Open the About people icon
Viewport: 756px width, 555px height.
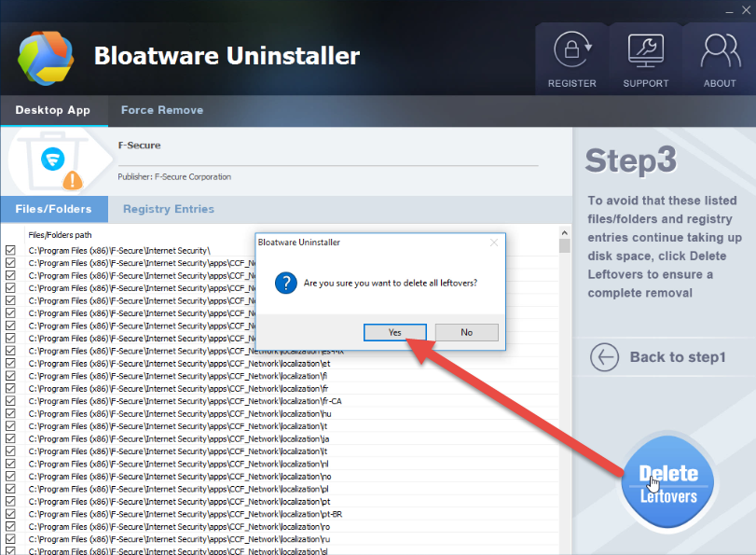pyautogui.click(x=720, y=50)
